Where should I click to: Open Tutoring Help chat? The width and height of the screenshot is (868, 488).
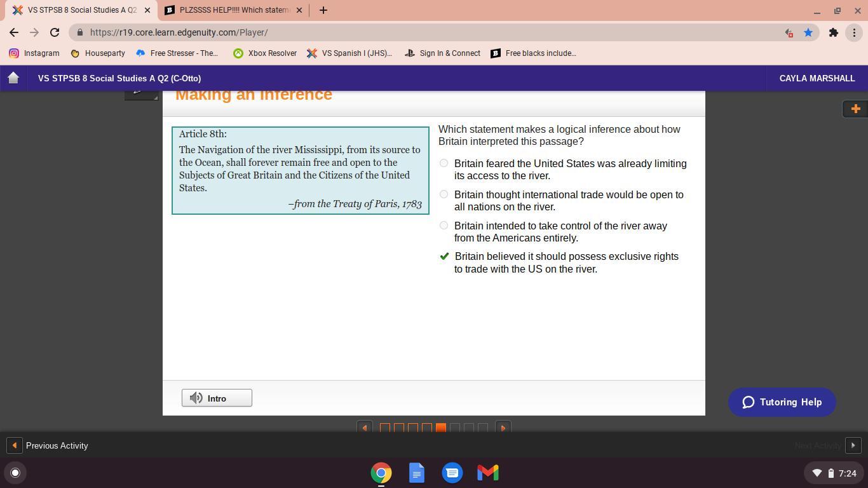(782, 402)
